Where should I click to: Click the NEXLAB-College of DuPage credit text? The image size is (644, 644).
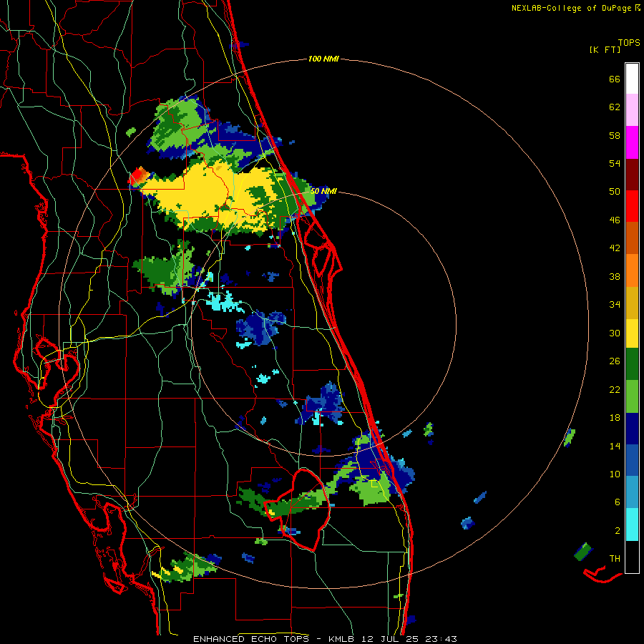(571, 8)
